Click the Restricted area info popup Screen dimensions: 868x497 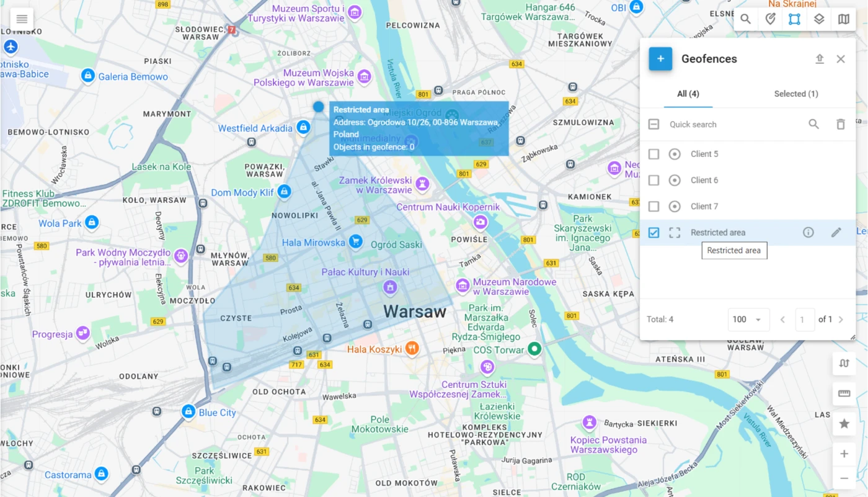(x=419, y=128)
